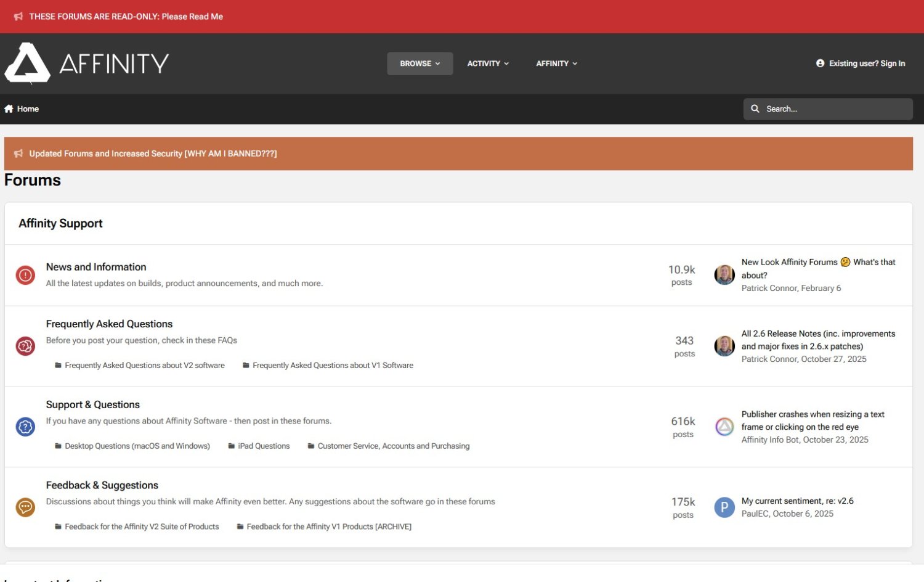Click Patrick Connor name dated February 6
Image resolution: width=924 pixels, height=582 pixels.
[769, 289]
